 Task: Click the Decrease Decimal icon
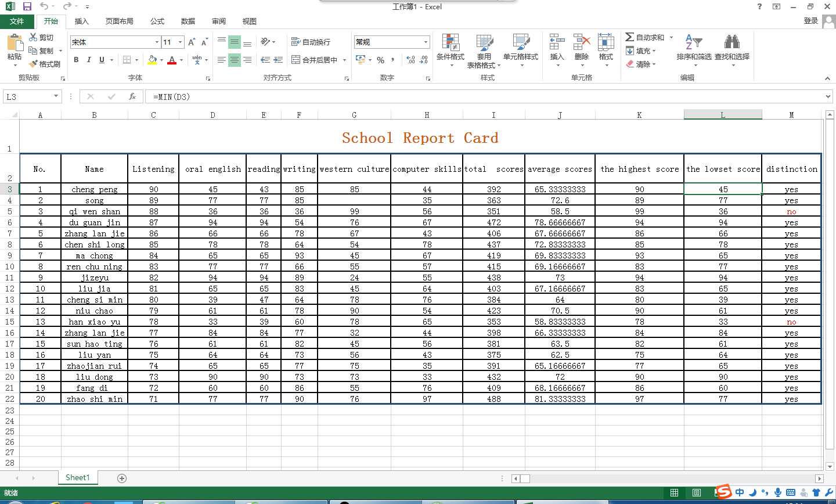(x=424, y=60)
